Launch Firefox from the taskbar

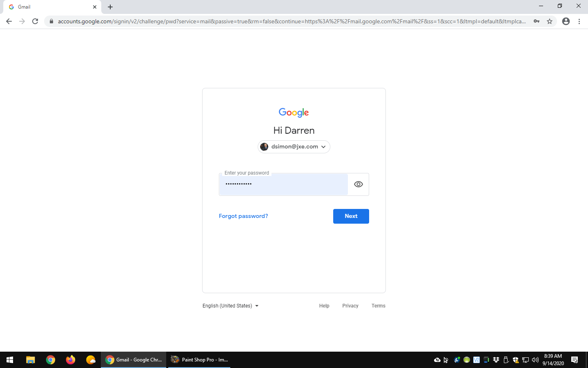coord(71,360)
